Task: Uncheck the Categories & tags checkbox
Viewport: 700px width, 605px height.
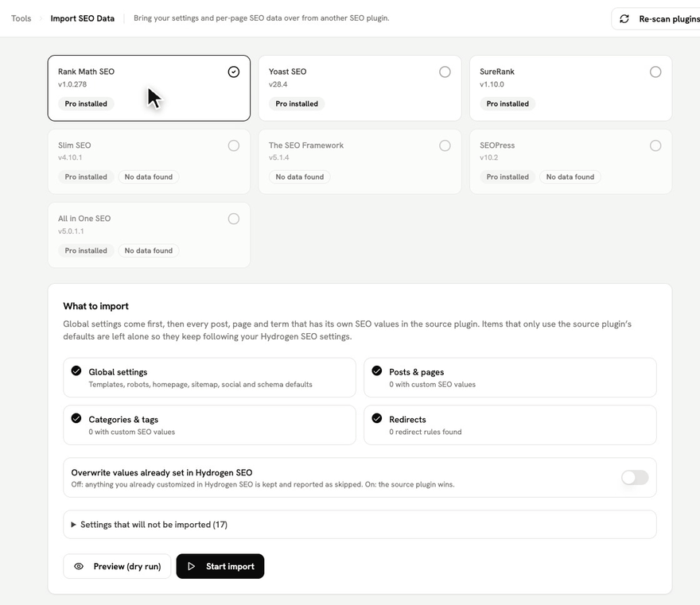Action: click(76, 418)
